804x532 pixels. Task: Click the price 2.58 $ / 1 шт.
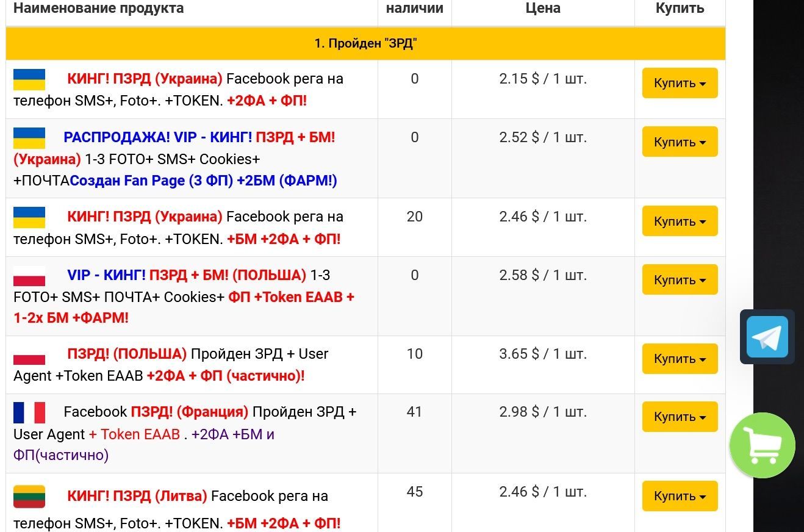click(x=543, y=275)
